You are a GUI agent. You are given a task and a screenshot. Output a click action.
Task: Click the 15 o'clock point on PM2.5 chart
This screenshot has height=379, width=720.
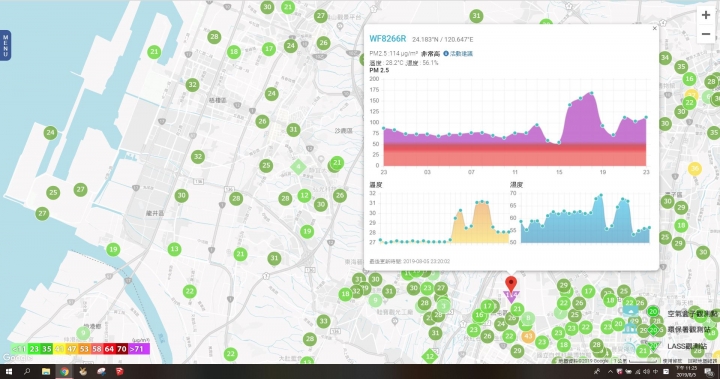coord(559,143)
